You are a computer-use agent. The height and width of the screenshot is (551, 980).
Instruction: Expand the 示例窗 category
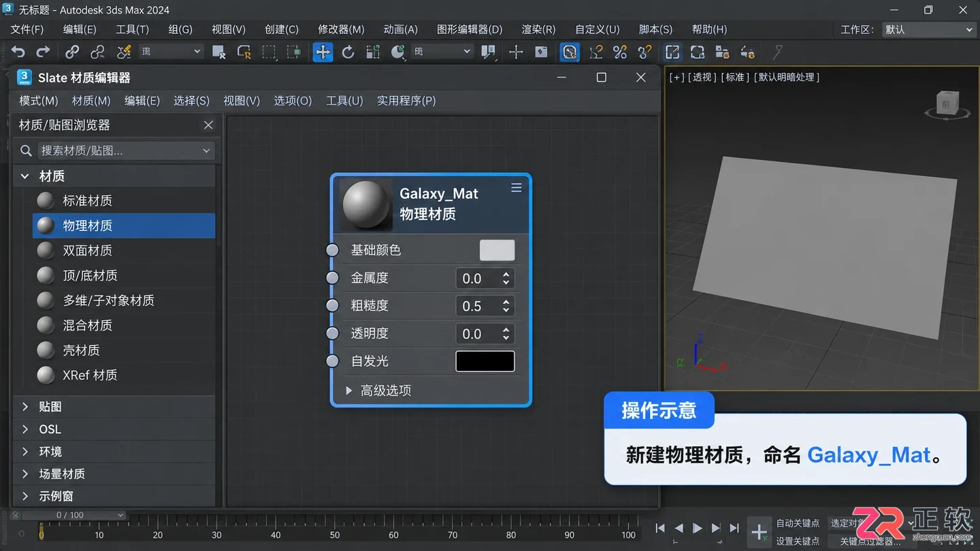coord(25,497)
